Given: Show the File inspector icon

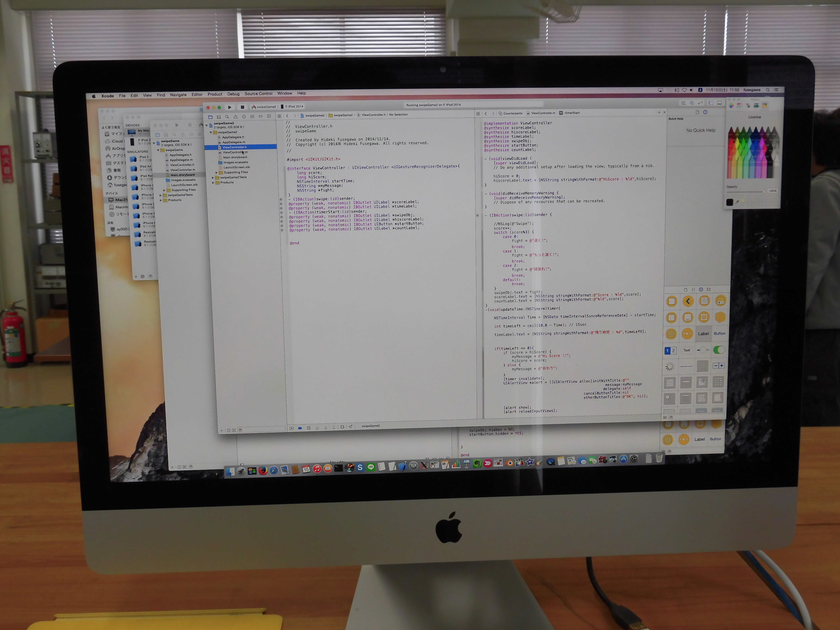Looking at the screenshot, I should (697, 112).
